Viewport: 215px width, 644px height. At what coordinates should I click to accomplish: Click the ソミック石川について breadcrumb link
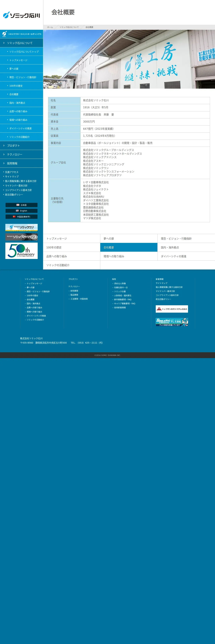pos(69,27)
